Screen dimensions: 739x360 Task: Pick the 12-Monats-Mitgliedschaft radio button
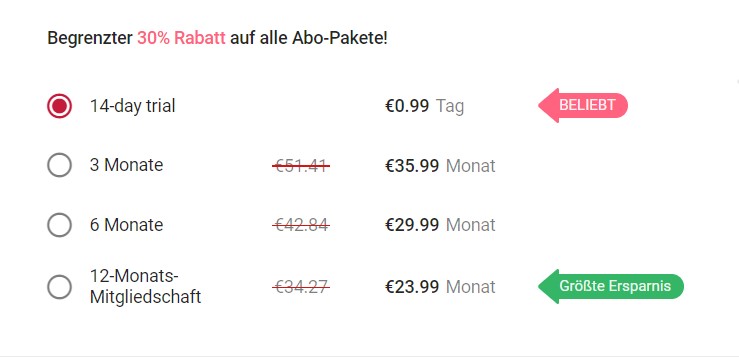[x=59, y=286]
